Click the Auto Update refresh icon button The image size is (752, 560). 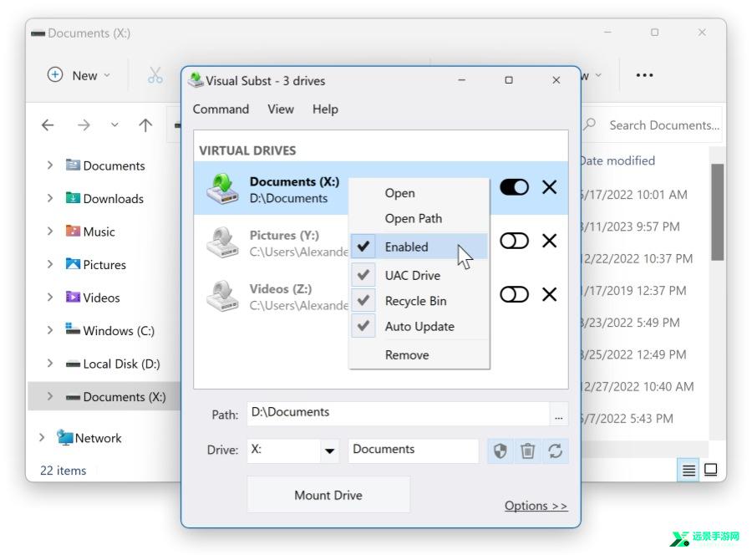556,451
